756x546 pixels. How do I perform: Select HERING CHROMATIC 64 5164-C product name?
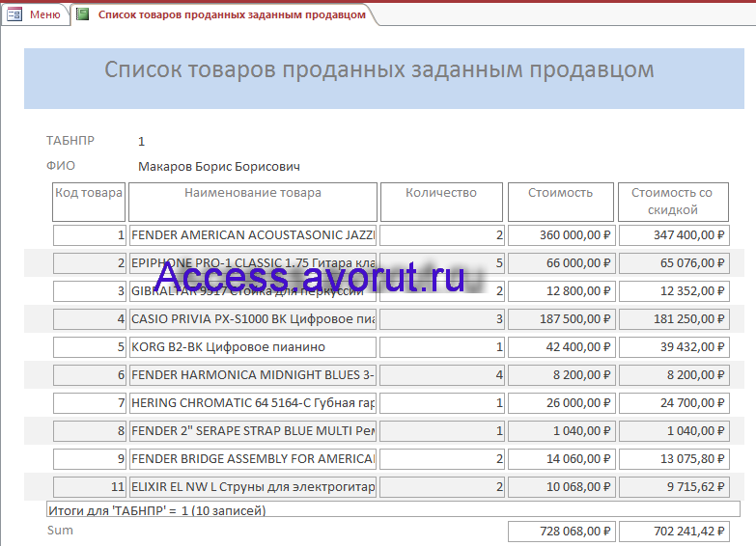253,403
